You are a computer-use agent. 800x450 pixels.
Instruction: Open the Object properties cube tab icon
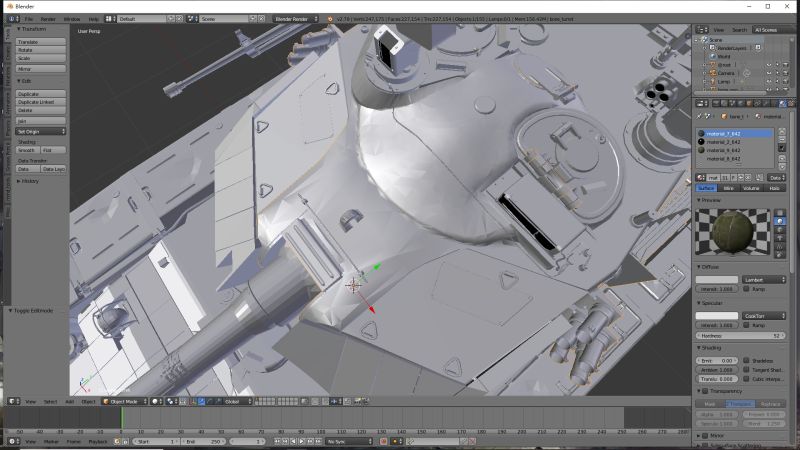pos(749,104)
